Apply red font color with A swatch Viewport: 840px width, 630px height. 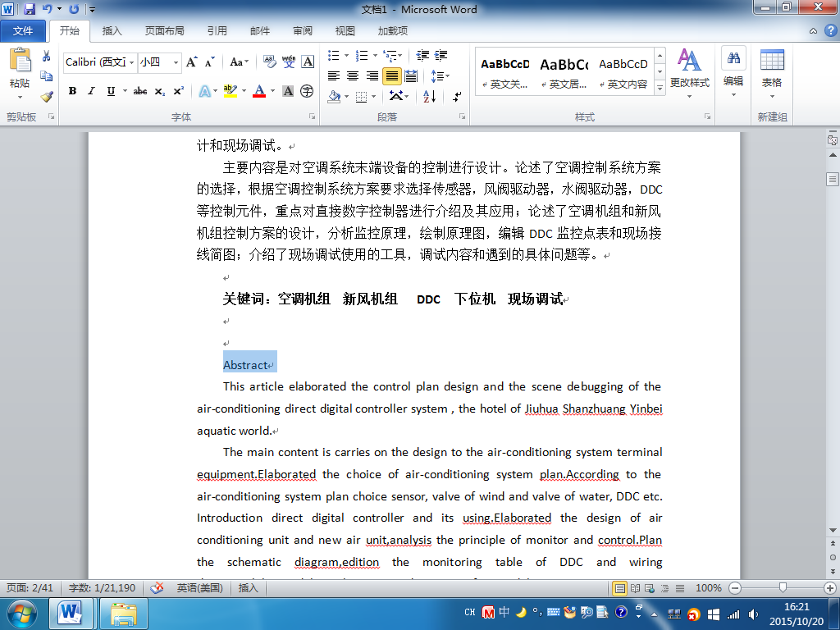(260, 91)
